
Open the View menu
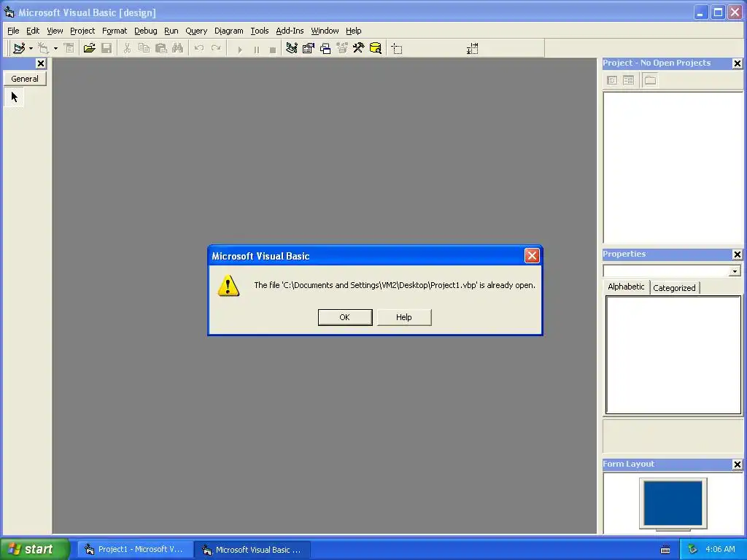pos(55,31)
